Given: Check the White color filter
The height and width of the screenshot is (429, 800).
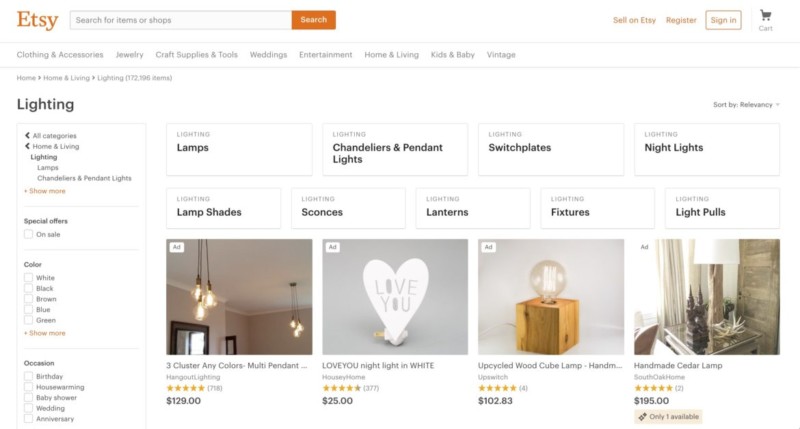Looking at the screenshot, I should coord(29,278).
